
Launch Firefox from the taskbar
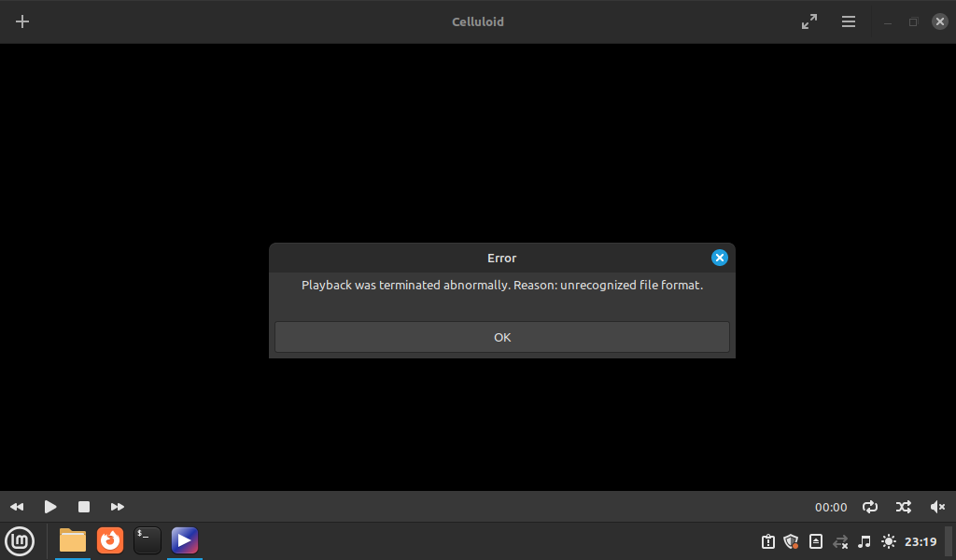[x=110, y=541]
